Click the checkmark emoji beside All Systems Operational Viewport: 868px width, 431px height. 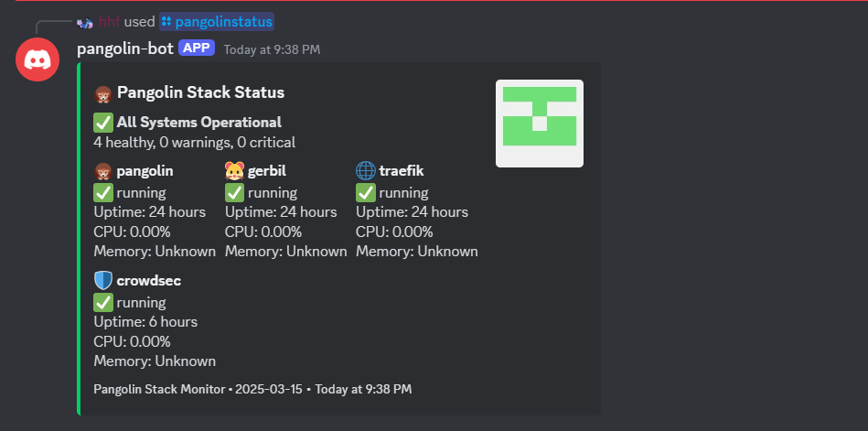[103, 123]
